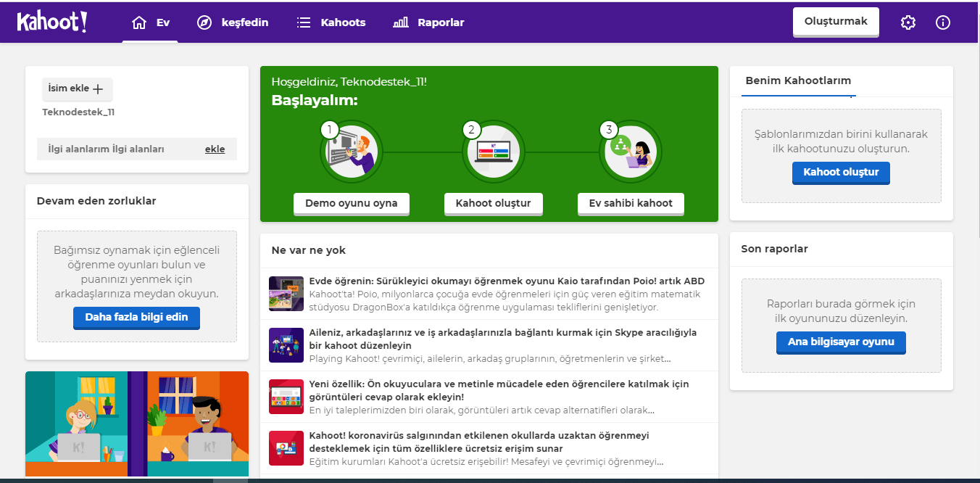Click blue Kahoot oluştur button in Benim Kahootlarım

pos(841,173)
